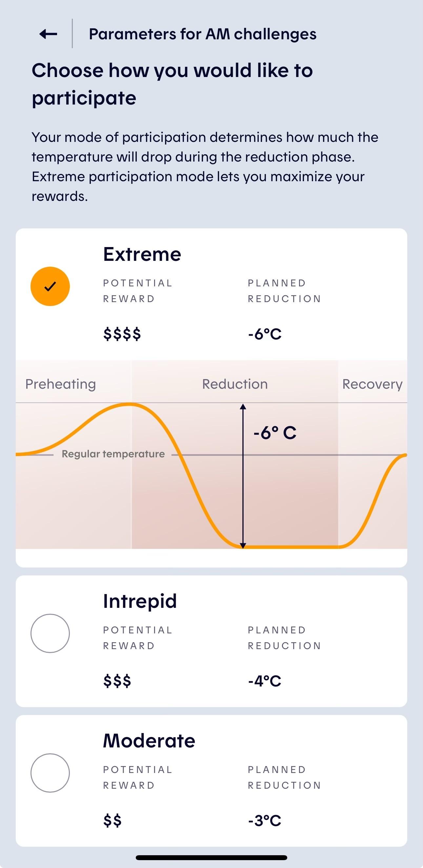
Task: Tap the Reduction phase label
Action: tap(235, 384)
